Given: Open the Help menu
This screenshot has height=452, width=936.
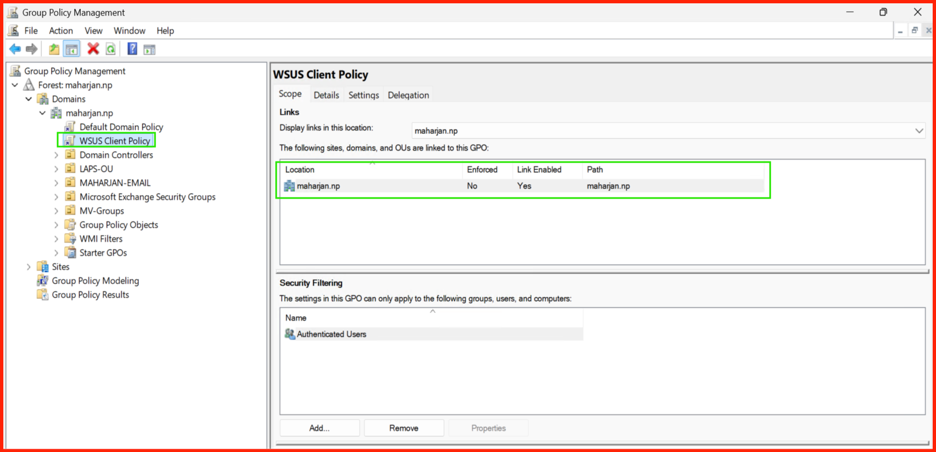Looking at the screenshot, I should tap(165, 30).
